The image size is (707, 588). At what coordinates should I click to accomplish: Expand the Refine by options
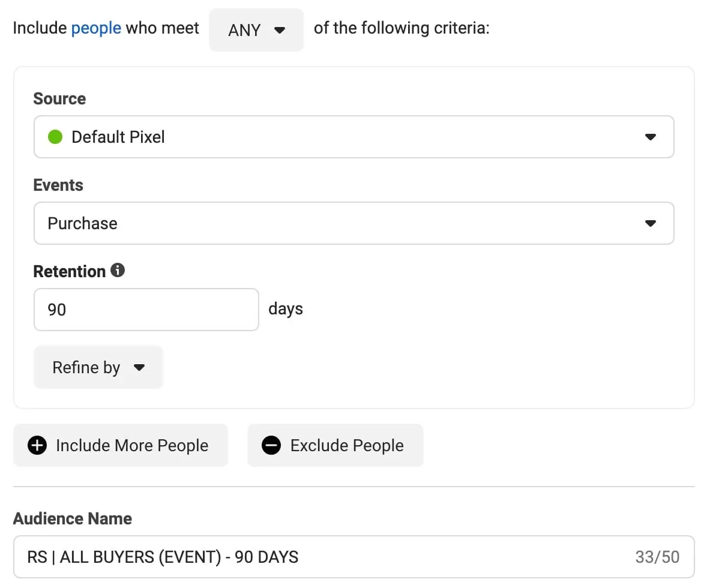pyautogui.click(x=98, y=368)
